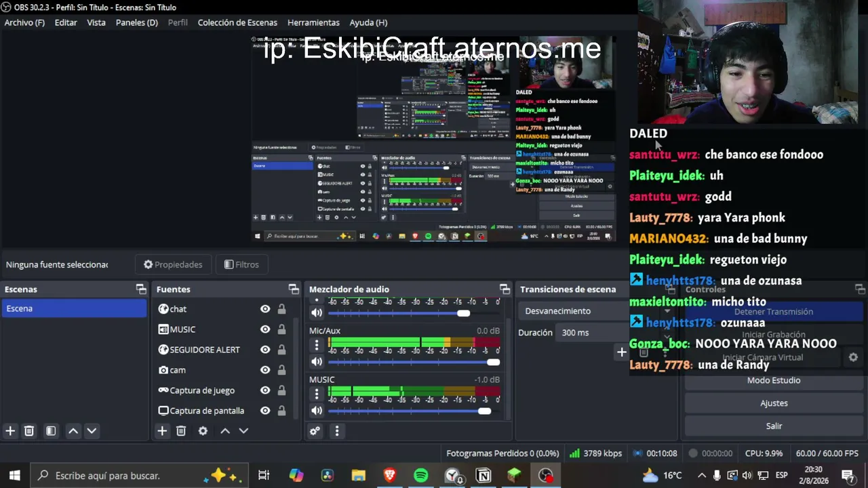Screen dimensions: 868x488
Task: Open Copilot from the taskbar
Action: pos(296,476)
